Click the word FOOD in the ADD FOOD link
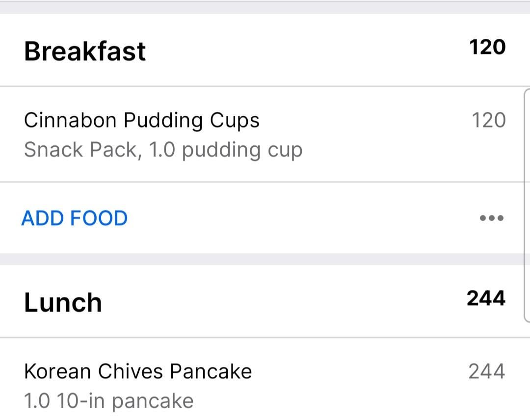The height and width of the screenshot is (420, 530). tap(99, 218)
